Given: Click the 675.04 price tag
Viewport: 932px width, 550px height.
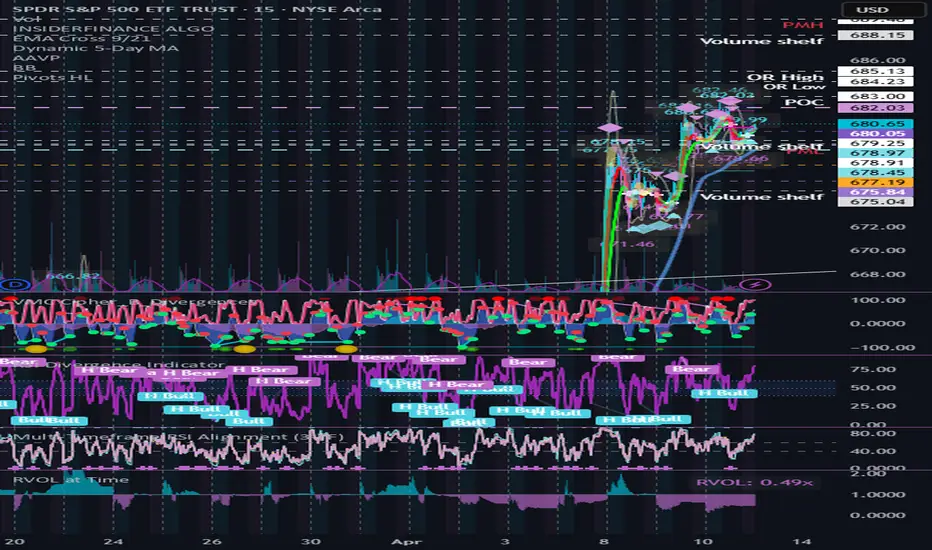Looking at the screenshot, I should click(x=876, y=202).
